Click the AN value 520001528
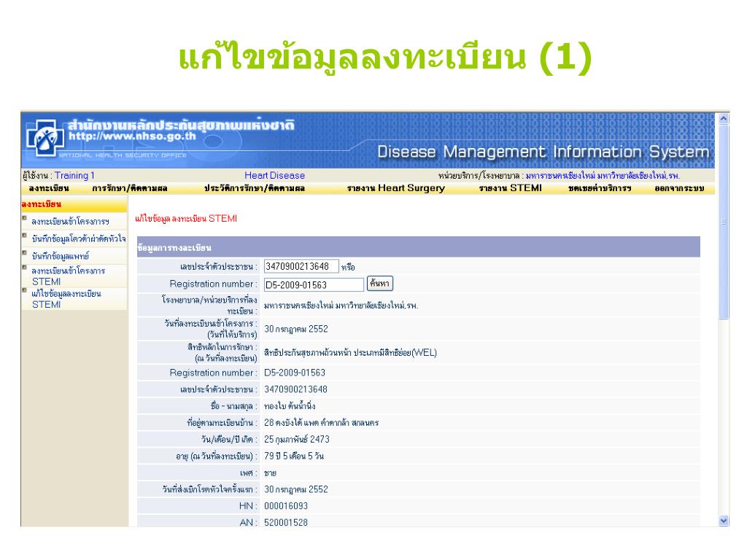Image resolution: width=747 pixels, height=560 pixels. click(286, 523)
